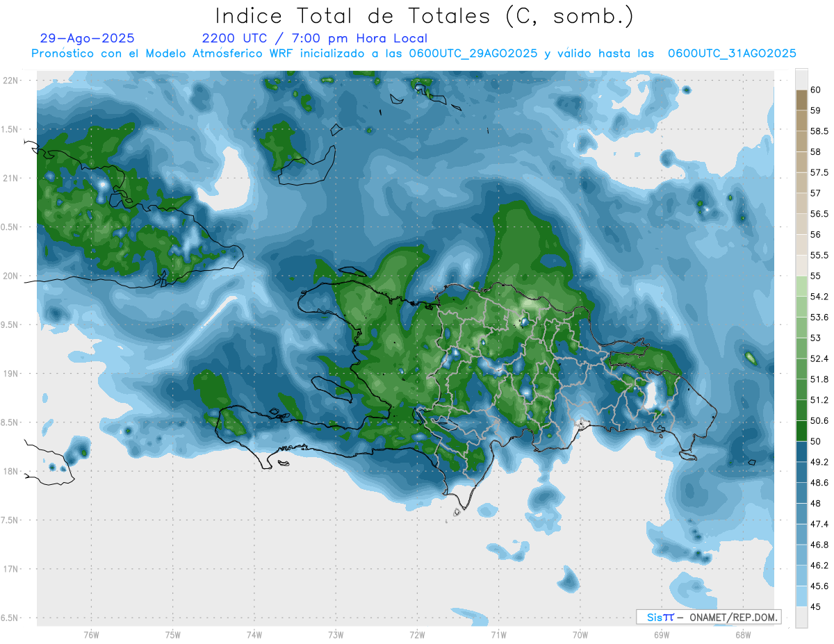834x644 pixels.
Task: Click the '52.4' value on the color scale
Action: (818, 358)
